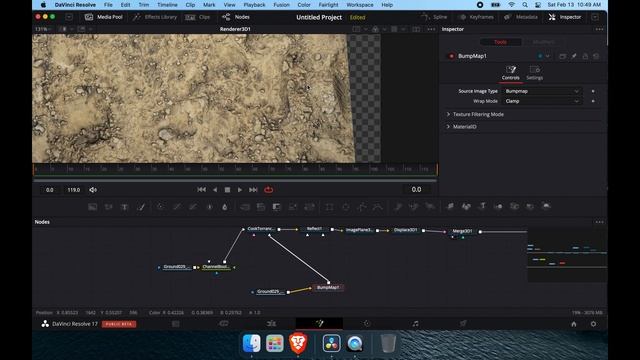Mute audio with the speaker icon

coord(93,190)
